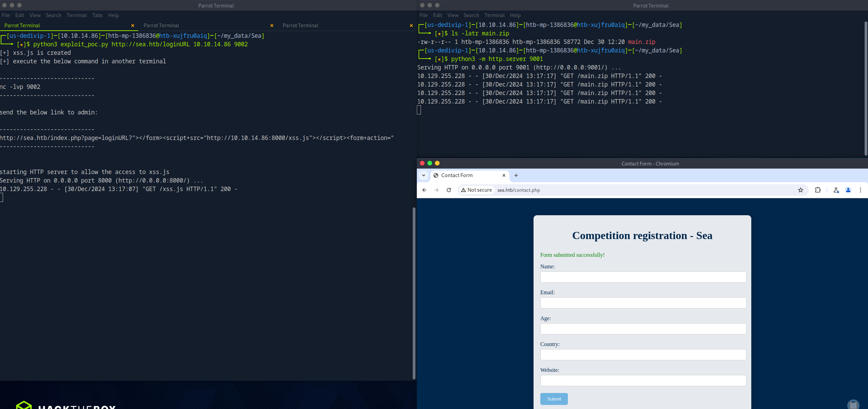Open Terminal menu in left terminal
Image resolution: width=868 pixels, height=409 pixels.
77,15
